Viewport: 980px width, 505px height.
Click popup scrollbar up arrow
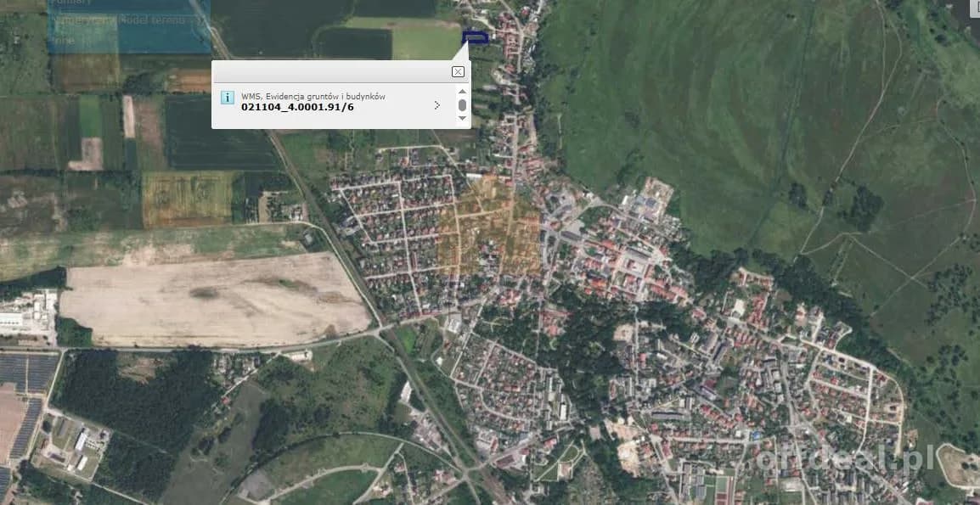coord(462,93)
